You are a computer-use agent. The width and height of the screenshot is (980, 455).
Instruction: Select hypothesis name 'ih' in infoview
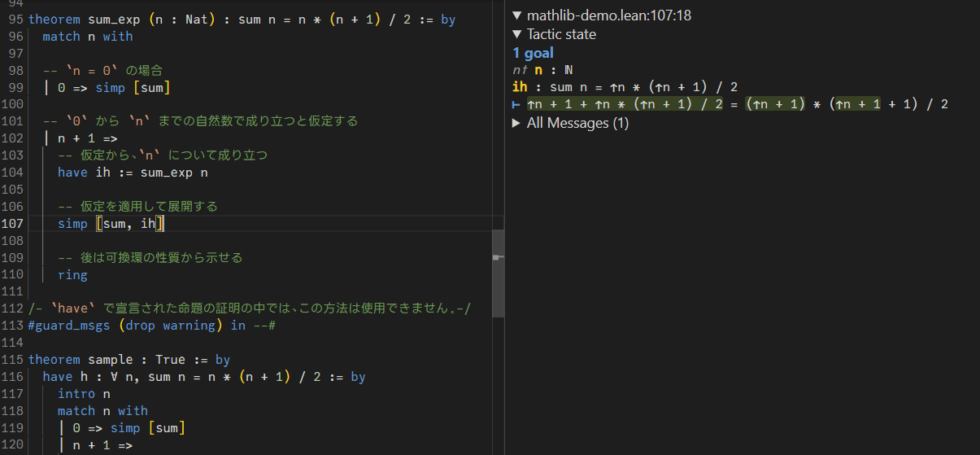519,87
